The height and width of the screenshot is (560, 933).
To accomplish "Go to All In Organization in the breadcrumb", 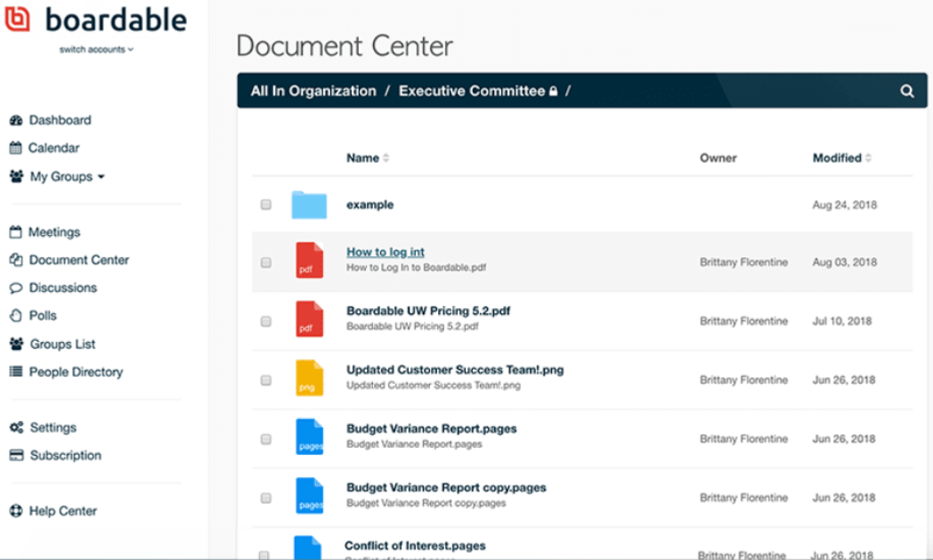I will pyautogui.click(x=312, y=91).
